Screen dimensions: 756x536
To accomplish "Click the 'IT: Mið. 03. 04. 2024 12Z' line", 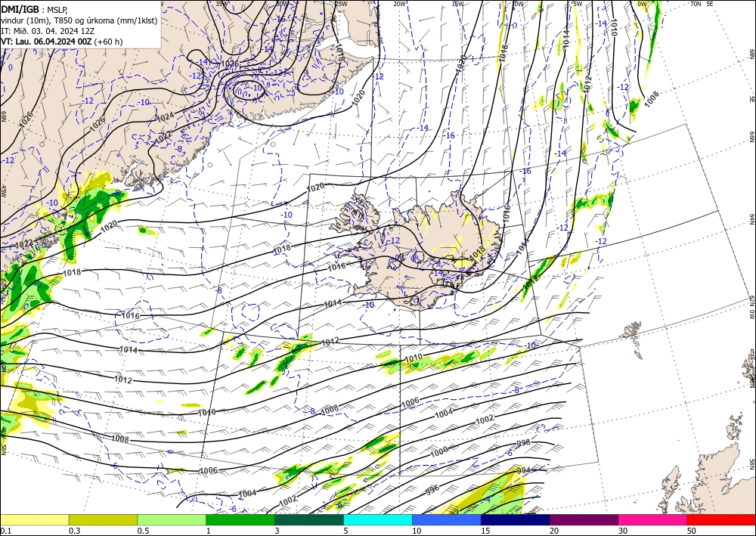I will point(47,31).
